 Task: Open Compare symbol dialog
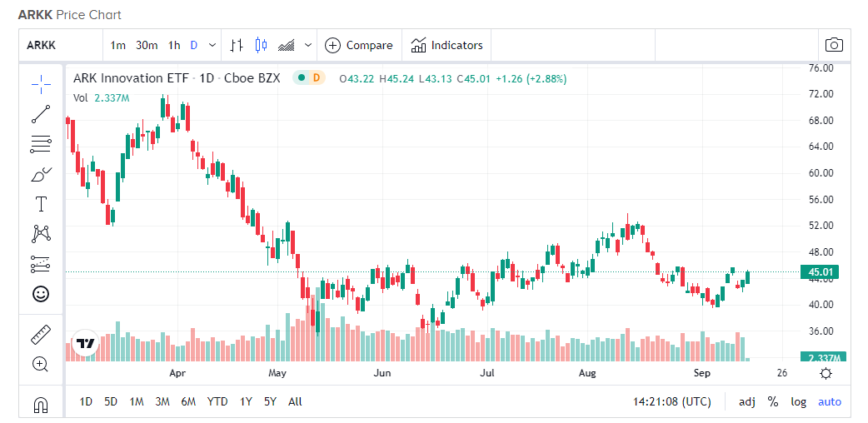(x=359, y=46)
